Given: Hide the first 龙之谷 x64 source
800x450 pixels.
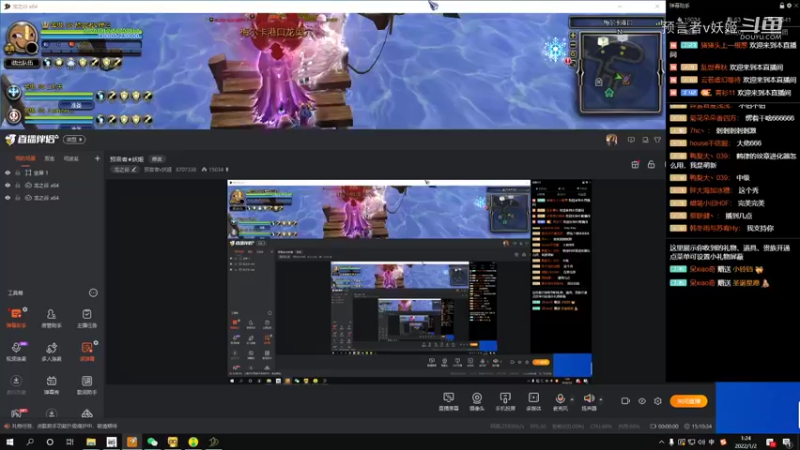Looking at the screenshot, I should [7, 185].
